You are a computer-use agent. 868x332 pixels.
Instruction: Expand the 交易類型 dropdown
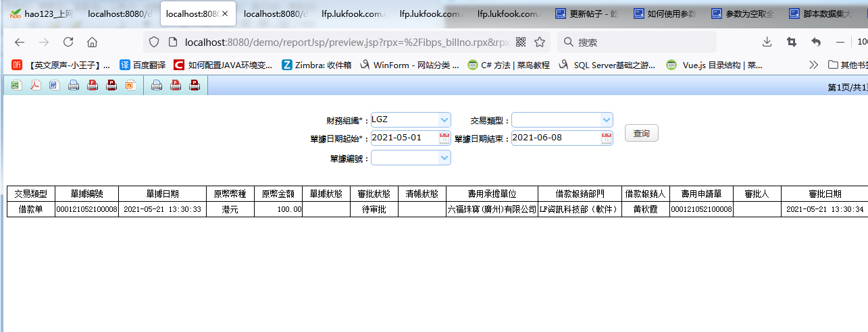point(606,120)
